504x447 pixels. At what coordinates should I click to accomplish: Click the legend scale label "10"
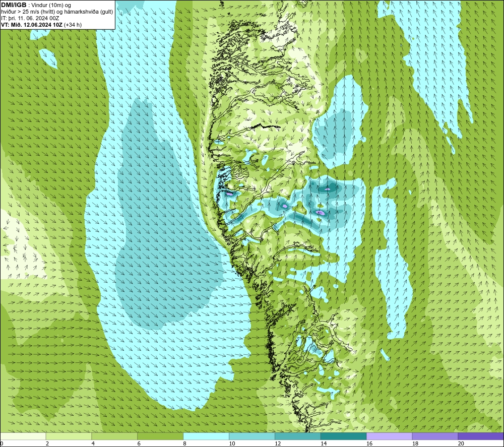click(x=232, y=443)
